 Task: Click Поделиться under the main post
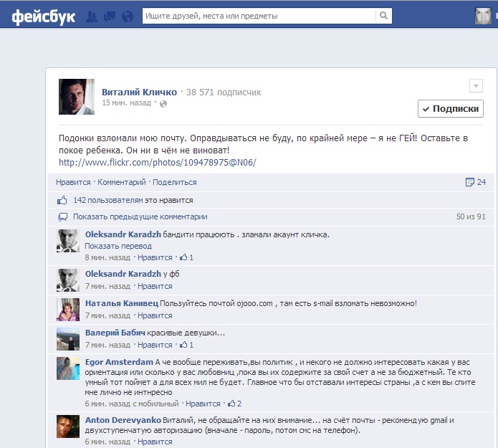tap(174, 182)
